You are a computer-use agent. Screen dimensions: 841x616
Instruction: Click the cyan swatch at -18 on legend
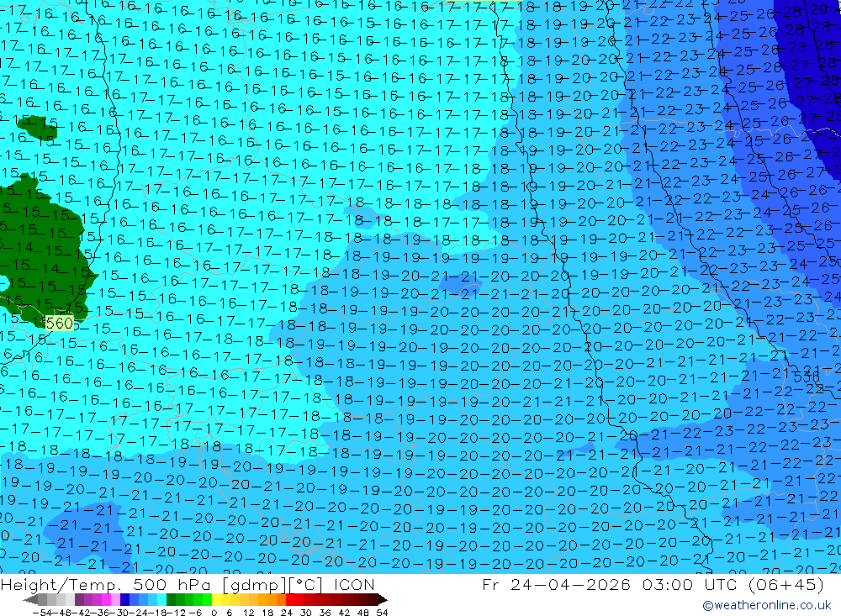[161, 599]
